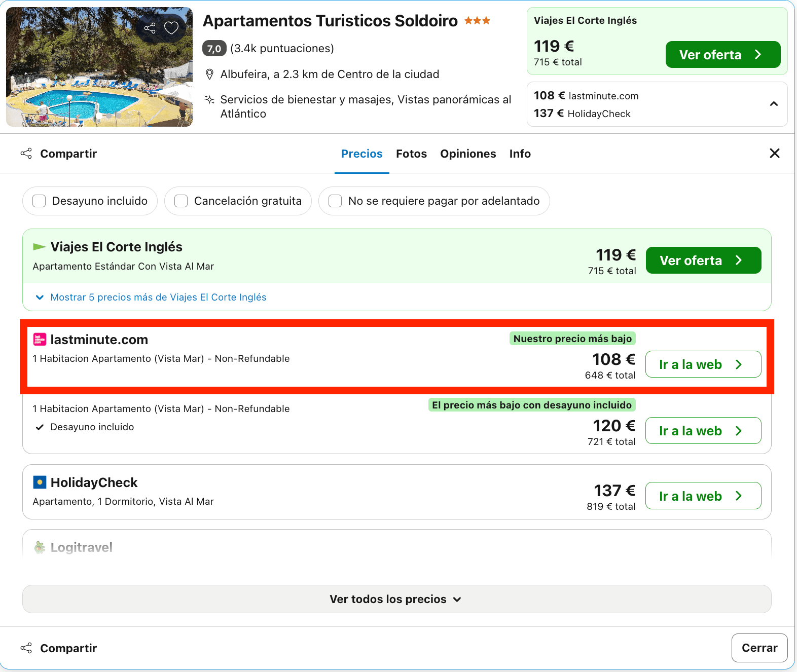Click Ver oferta for 119 € Apartamento Estándar
The height and width of the screenshot is (672, 797).
click(703, 260)
